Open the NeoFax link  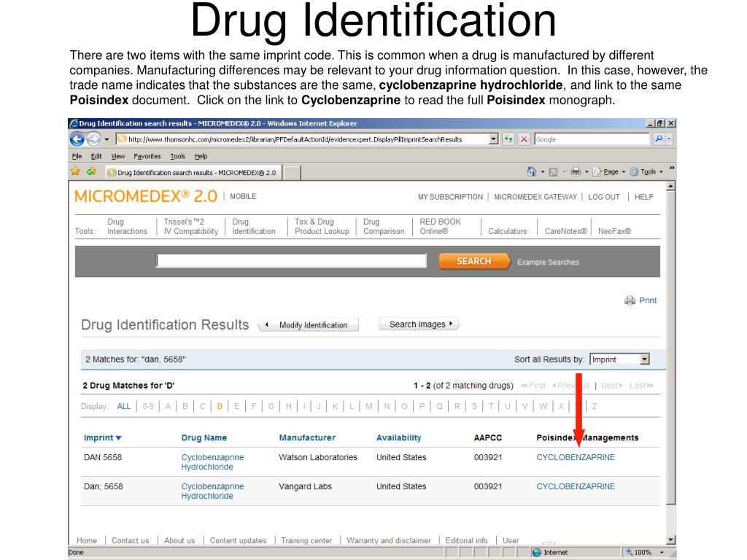point(614,231)
